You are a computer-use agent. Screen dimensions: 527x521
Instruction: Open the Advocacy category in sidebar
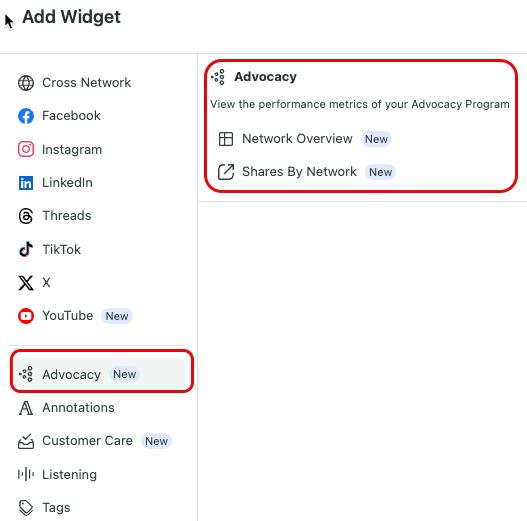point(99,374)
